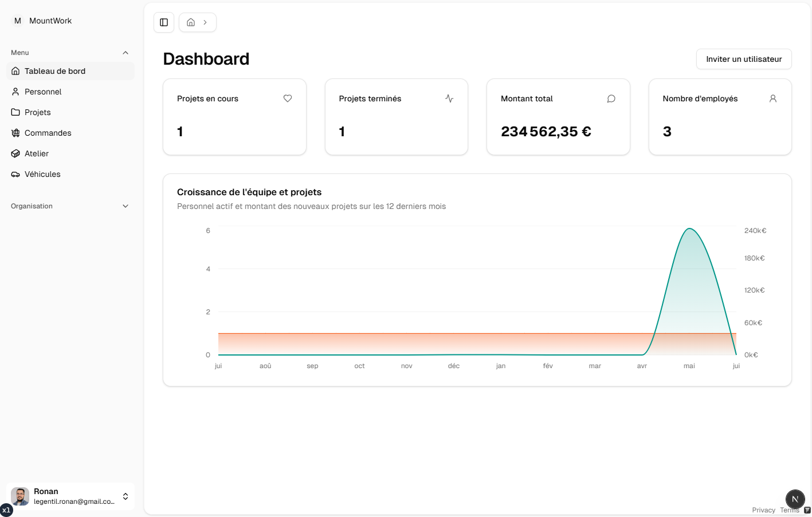Collapse the Menu section chevron

(x=125, y=53)
